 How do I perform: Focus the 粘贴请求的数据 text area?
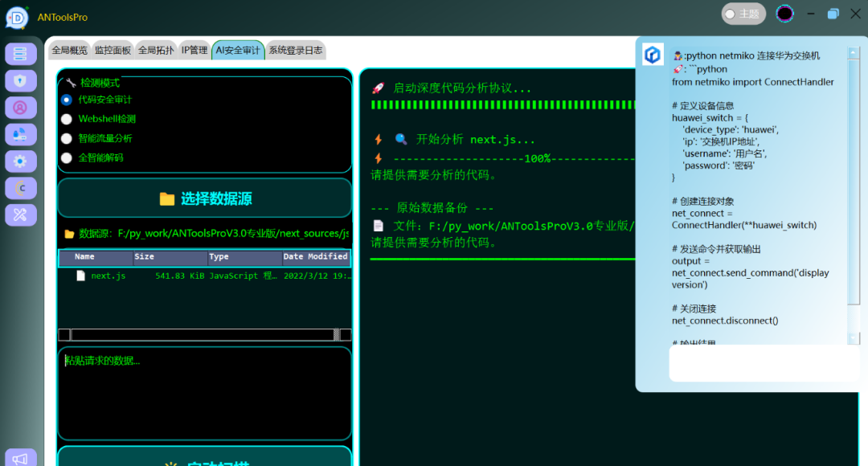click(x=205, y=394)
